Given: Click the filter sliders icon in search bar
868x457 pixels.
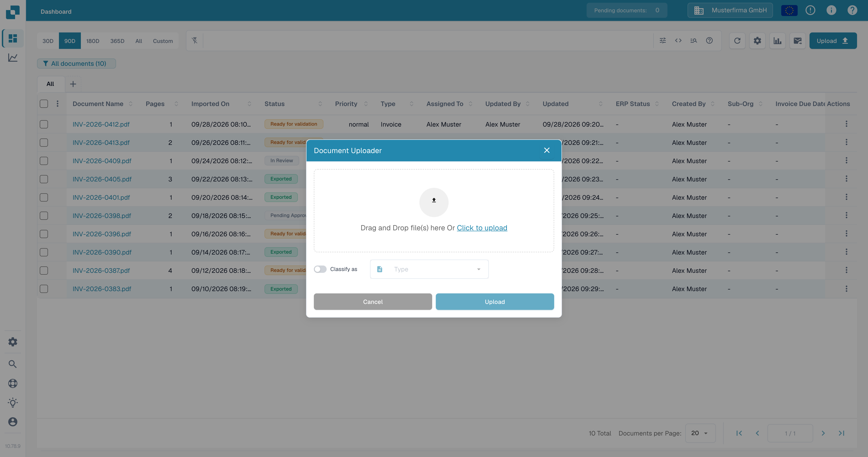Looking at the screenshot, I should coord(663,40).
